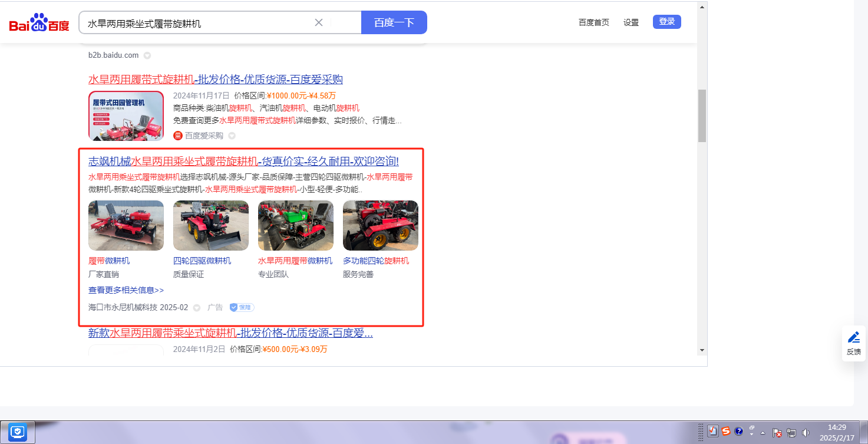Click the Baidu logo
Screen dimensions: 868x444
(x=39, y=23)
